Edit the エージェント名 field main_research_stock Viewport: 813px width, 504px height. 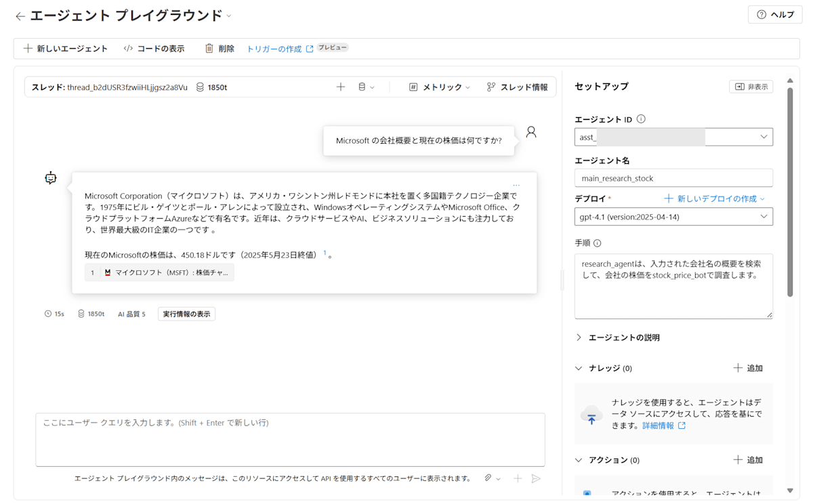[x=673, y=178]
